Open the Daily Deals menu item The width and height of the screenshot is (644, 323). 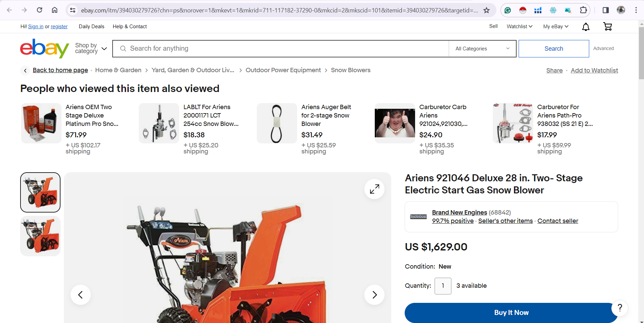[x=91, y=27]
